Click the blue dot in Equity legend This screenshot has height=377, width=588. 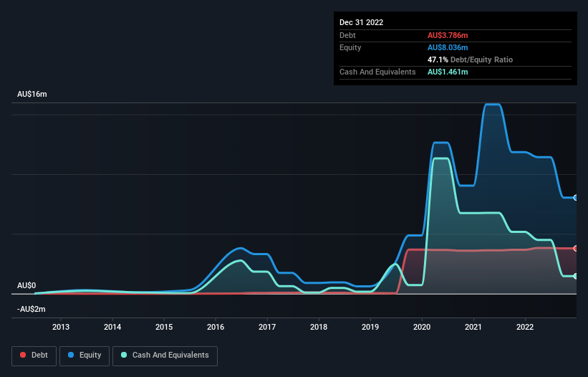71,355
